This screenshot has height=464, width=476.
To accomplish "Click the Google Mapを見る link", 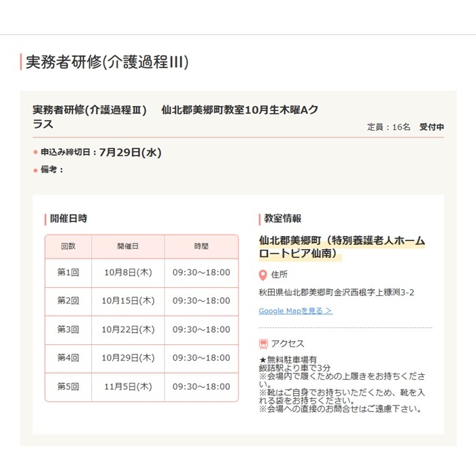I will pos(295,311).
